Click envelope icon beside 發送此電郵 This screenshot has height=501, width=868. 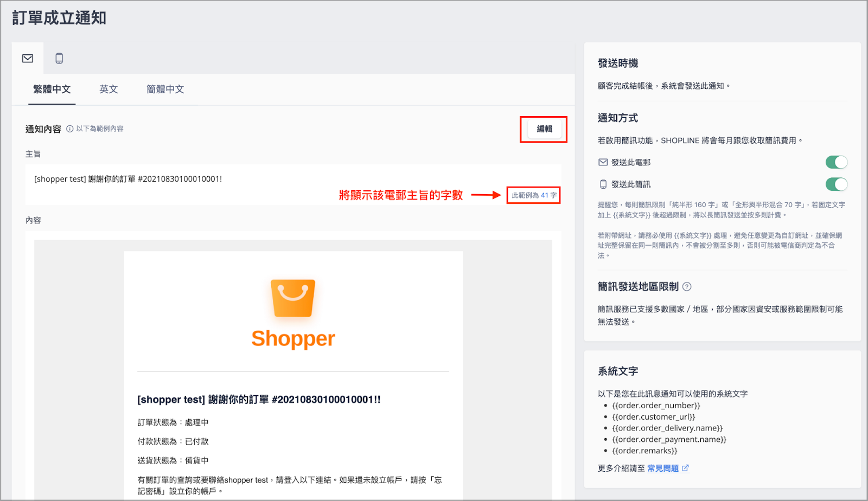603,162
